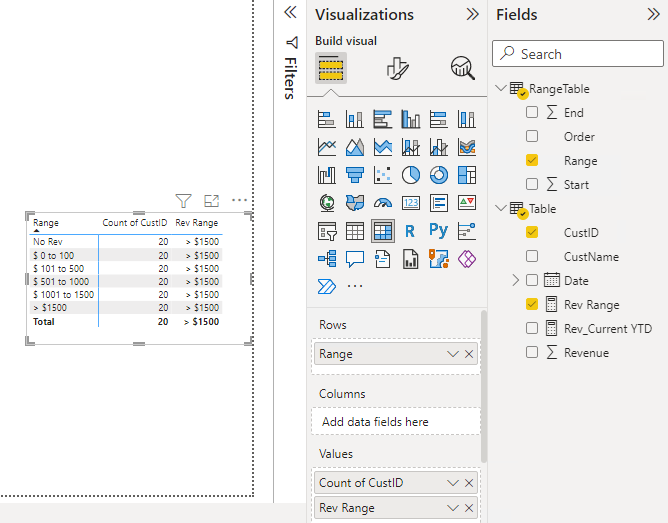Choose the area chart visual
Screen dimensions: 668x523
coord(354,147)
